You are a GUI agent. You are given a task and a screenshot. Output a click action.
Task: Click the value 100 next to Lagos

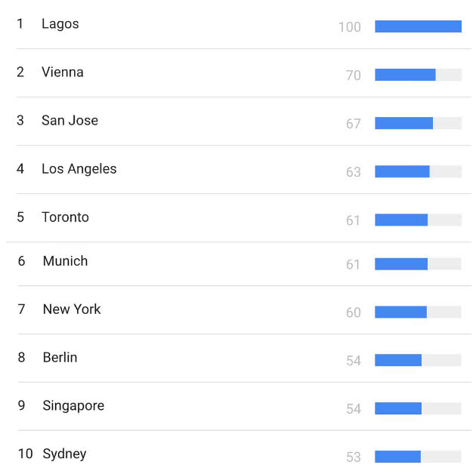(350, 27)
